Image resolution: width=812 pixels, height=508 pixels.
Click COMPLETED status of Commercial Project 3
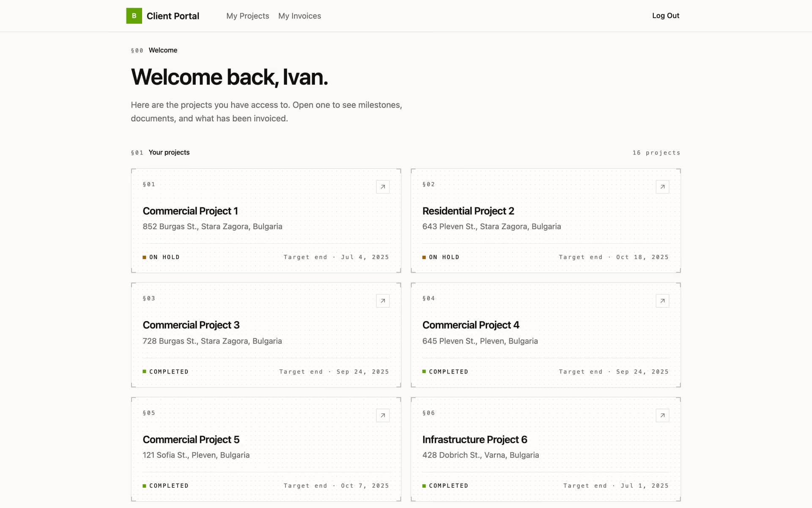(166, 372)
